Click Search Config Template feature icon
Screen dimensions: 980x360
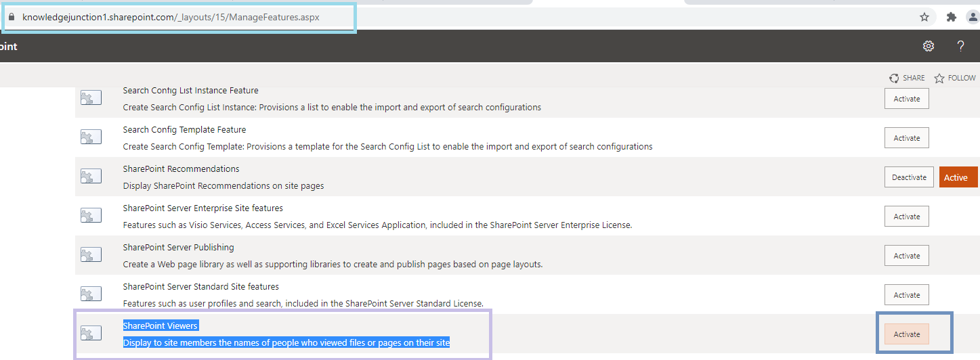[x=91, y=137]
